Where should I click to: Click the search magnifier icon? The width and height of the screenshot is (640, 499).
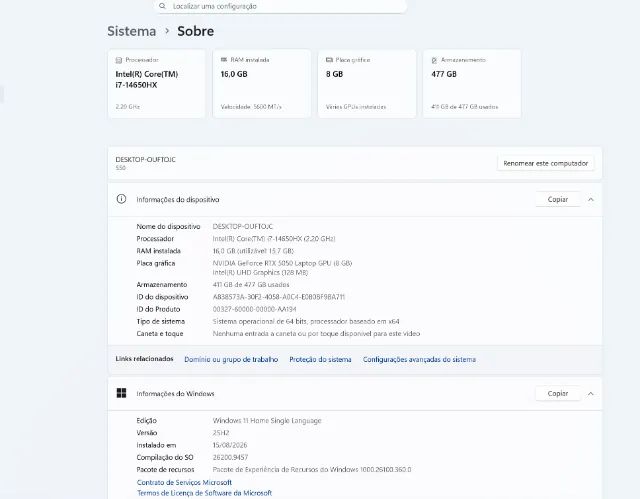[x=162, y=6]
